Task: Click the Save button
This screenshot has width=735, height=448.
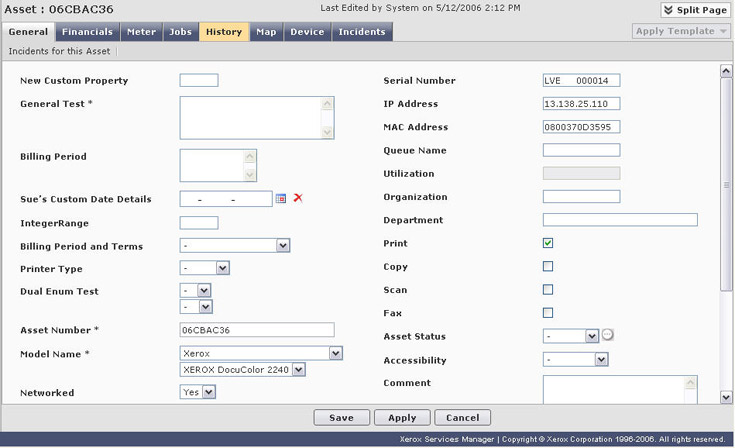Action: click(341, 418)
